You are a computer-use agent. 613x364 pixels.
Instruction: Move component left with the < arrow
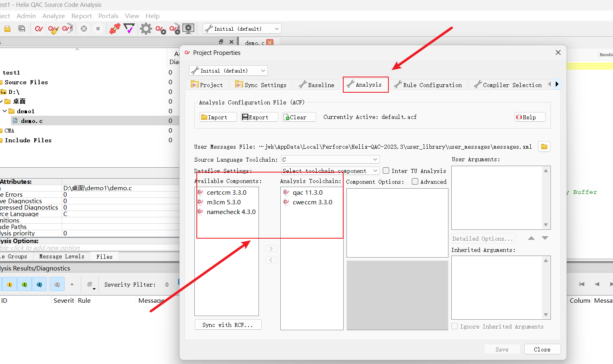pyautogui.click(x=271, y=260)
